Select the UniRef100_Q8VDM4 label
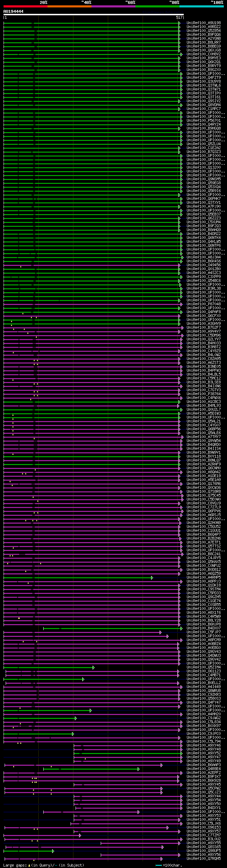The image size is (227, 868). coord(204,105)
